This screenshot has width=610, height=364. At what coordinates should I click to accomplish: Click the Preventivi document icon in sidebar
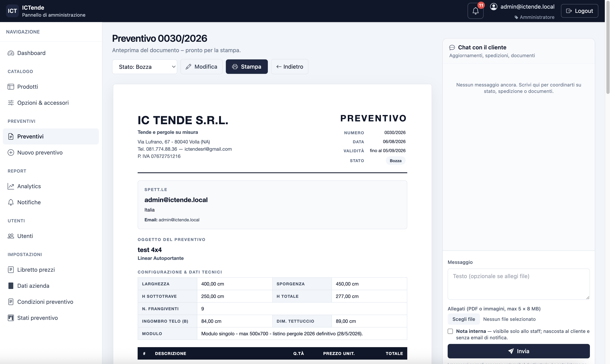point(11,136)
